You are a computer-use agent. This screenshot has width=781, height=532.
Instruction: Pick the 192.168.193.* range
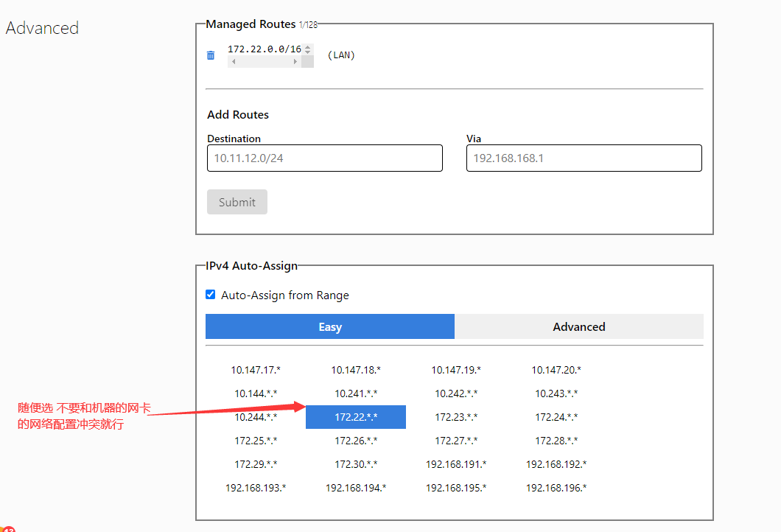[256, 488]
